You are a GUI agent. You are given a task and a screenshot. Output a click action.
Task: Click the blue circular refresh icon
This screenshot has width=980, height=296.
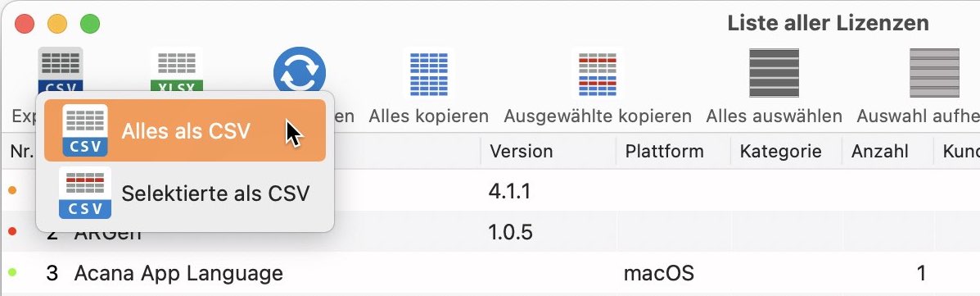[300, 70]
